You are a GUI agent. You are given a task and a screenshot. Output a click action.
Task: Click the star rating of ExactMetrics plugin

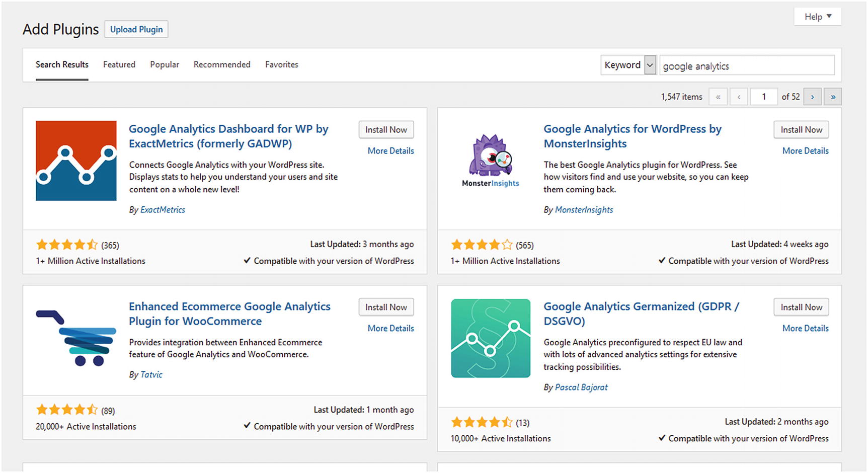point(67,245)
